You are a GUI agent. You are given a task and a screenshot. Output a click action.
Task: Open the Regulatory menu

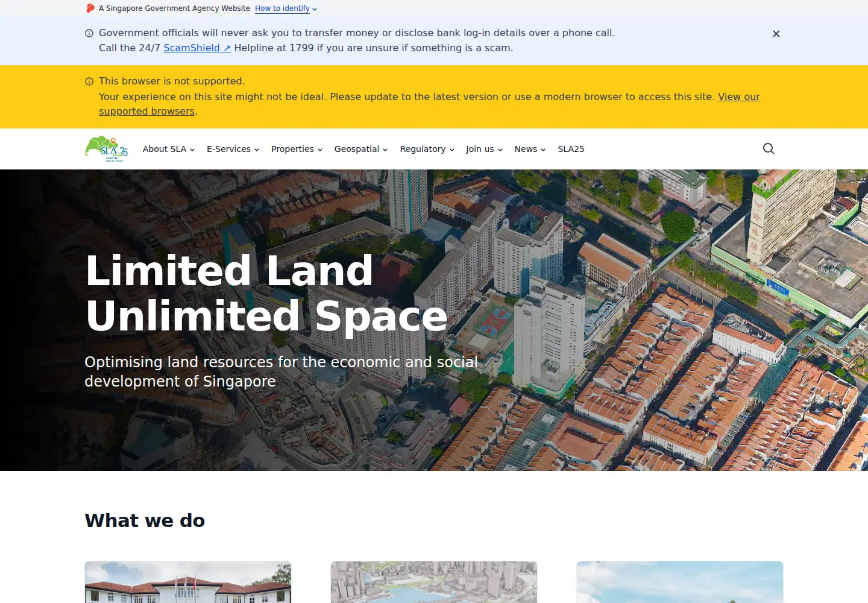(427, 149)
